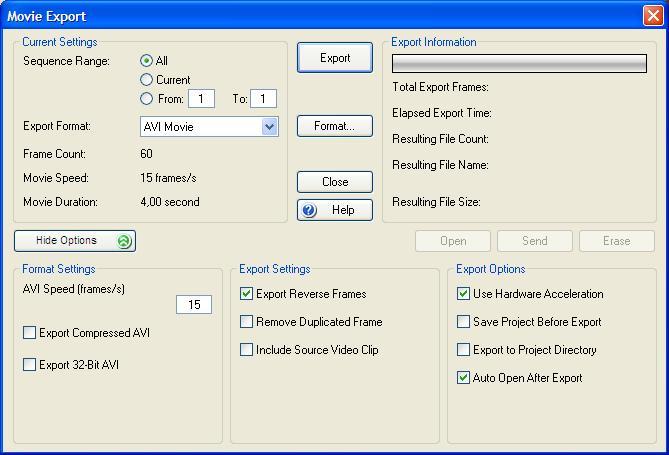Uncheck Auto Open After Export
The image size is (669, 455).
(x=463, y=378)
